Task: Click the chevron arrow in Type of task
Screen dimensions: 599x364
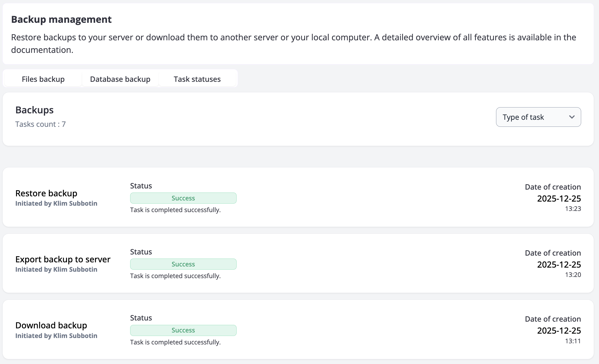Action: click(572, 117)
